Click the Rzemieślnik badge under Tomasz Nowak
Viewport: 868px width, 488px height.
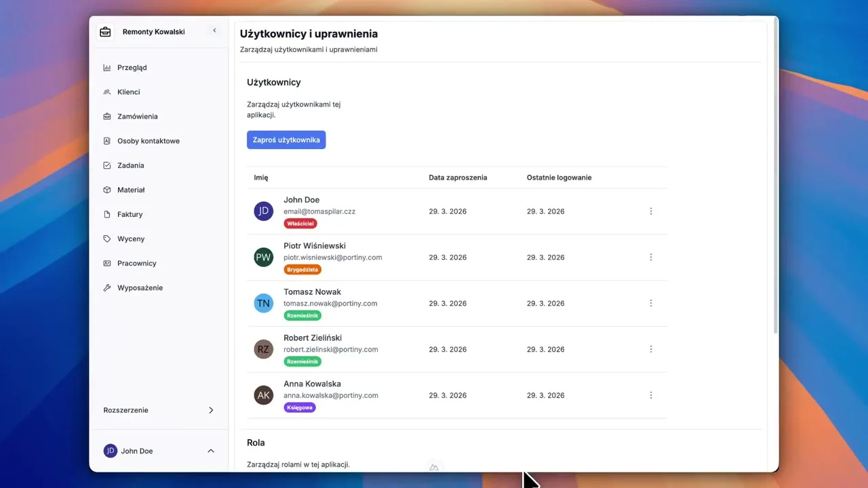302,316
